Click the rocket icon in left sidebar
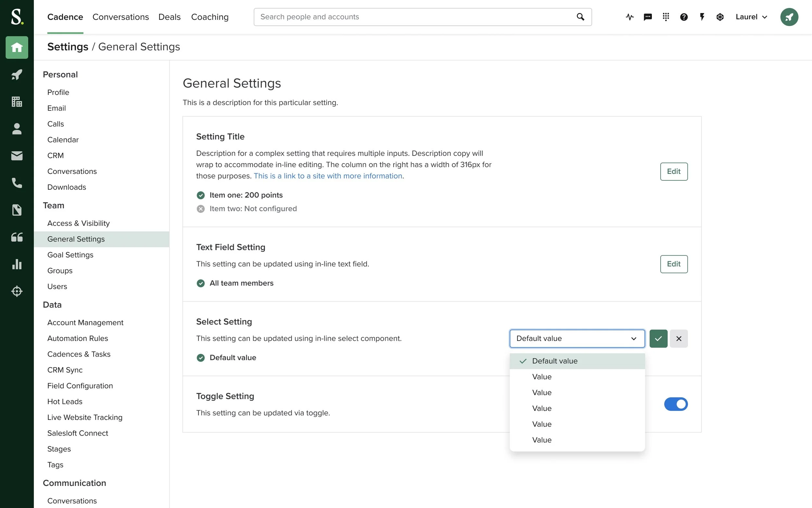812x508 pixels. (x=17, y=74)
